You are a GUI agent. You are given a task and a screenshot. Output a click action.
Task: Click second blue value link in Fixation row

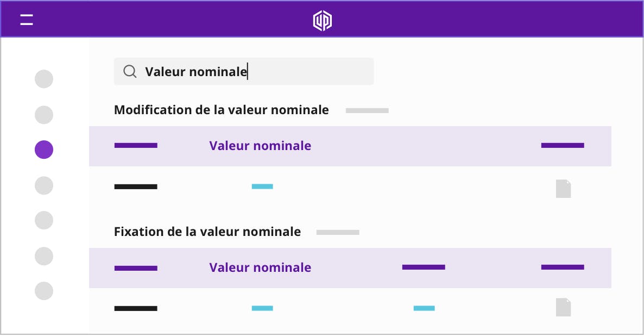(424, 308)
